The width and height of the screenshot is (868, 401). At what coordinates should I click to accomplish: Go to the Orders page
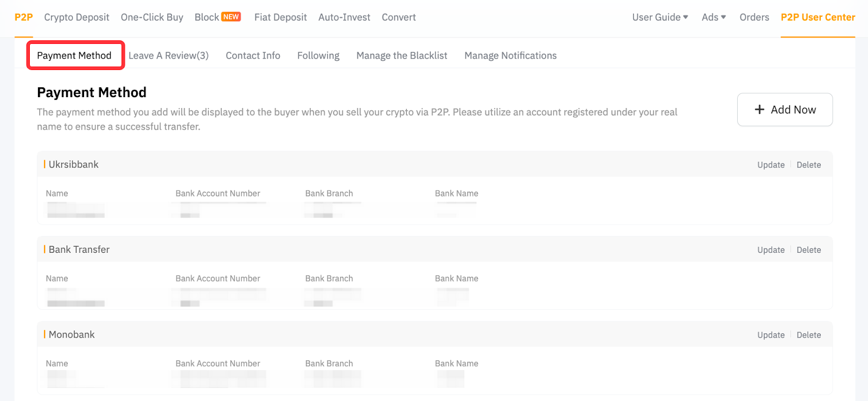point(754,17)
